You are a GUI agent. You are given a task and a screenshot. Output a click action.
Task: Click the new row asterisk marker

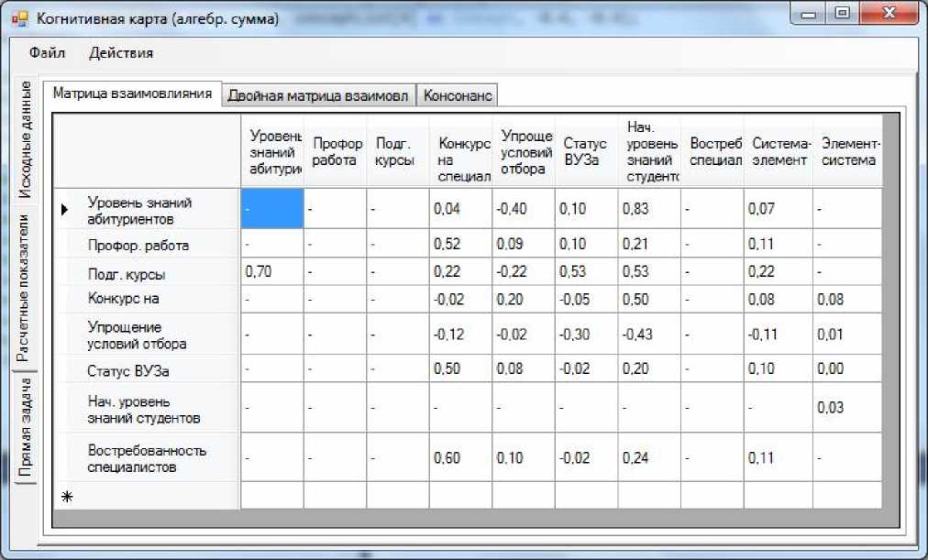(x=64, y=496)
